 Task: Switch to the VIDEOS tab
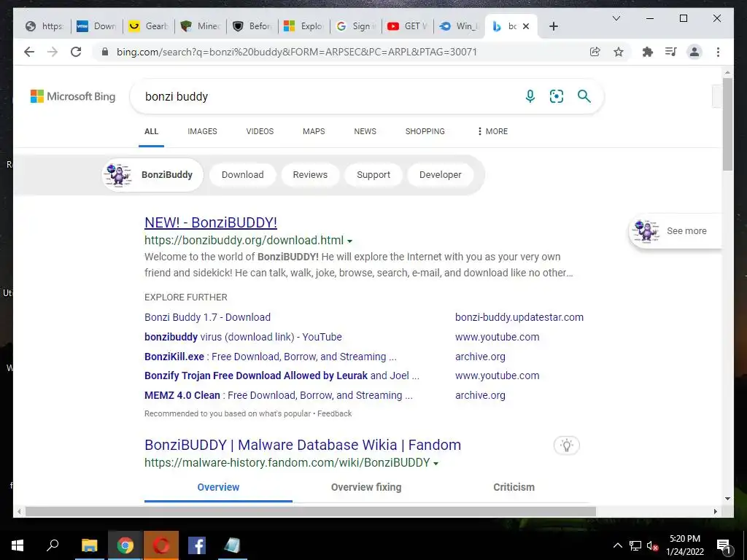260,131
